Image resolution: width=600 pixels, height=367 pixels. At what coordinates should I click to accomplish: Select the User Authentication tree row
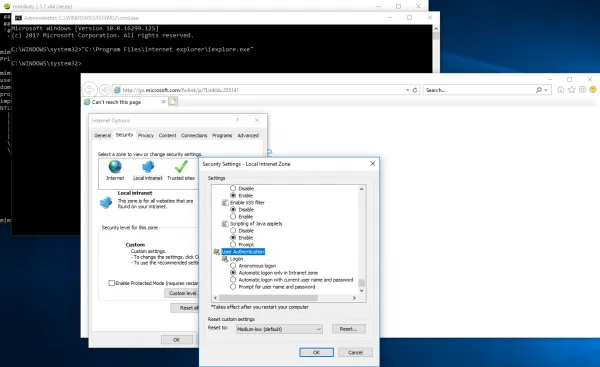tap(243, 251)
